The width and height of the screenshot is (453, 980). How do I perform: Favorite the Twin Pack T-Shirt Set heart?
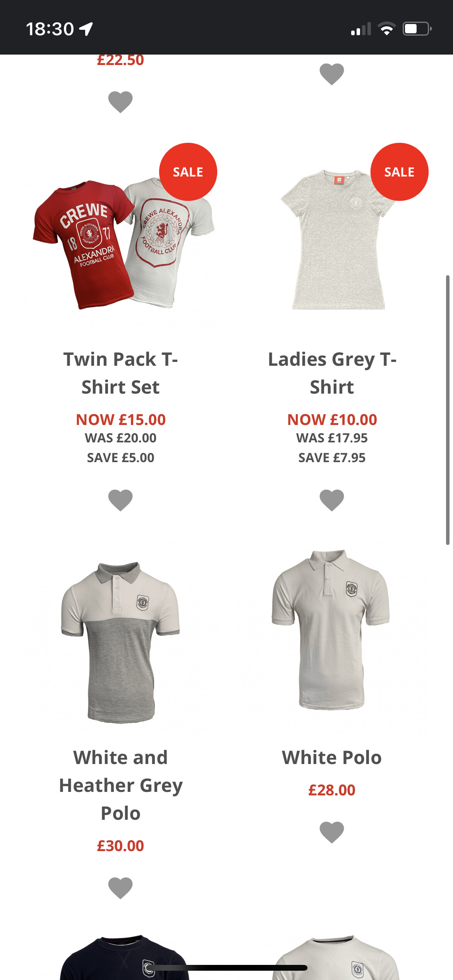120,500
